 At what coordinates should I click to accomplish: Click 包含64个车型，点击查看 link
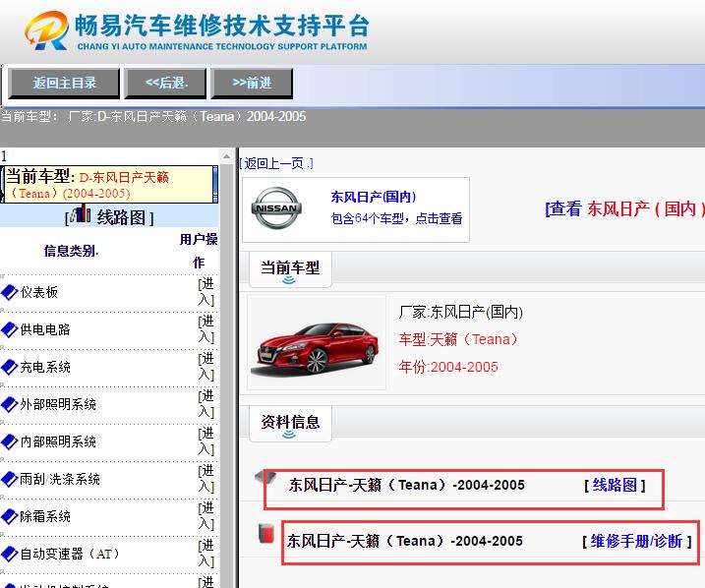coord(396,218)
